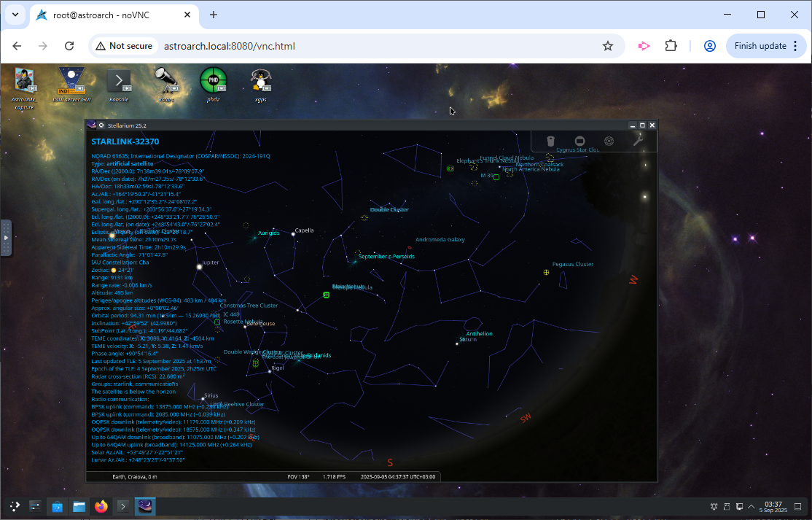The image size is (812, 520).
Task: Open the clipboard tray icon
Action: 727,507
